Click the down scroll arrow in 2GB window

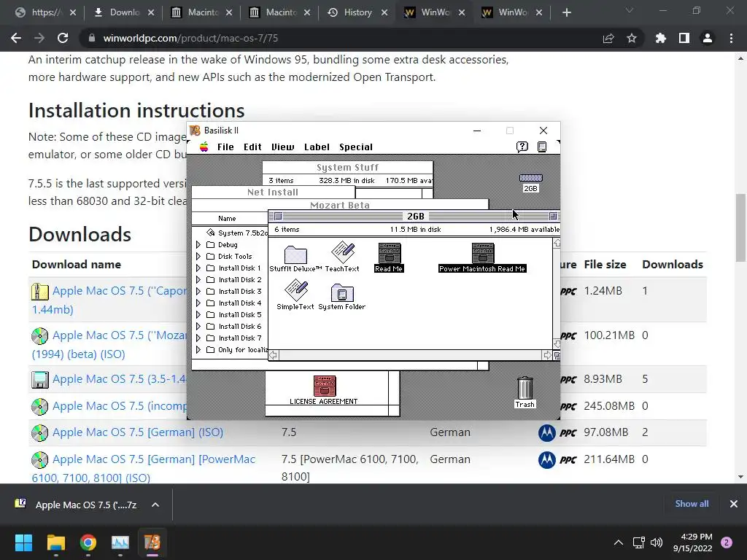click(x=557, y=344)
